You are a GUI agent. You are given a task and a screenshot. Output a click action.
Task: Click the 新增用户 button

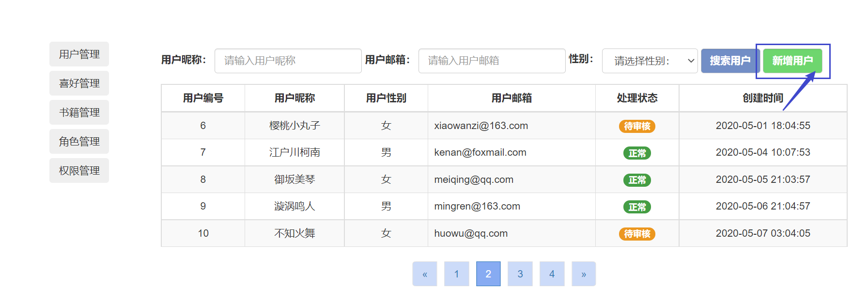click(792, 61)
